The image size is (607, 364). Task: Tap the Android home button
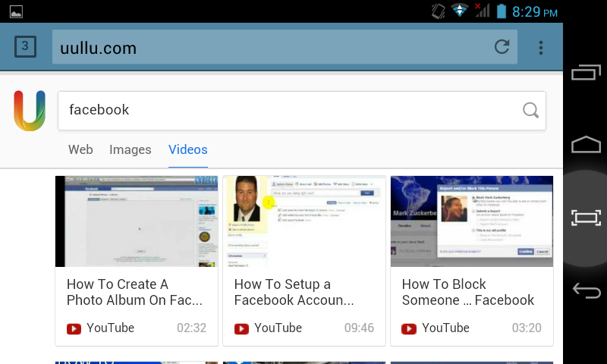tap(586, 144)
